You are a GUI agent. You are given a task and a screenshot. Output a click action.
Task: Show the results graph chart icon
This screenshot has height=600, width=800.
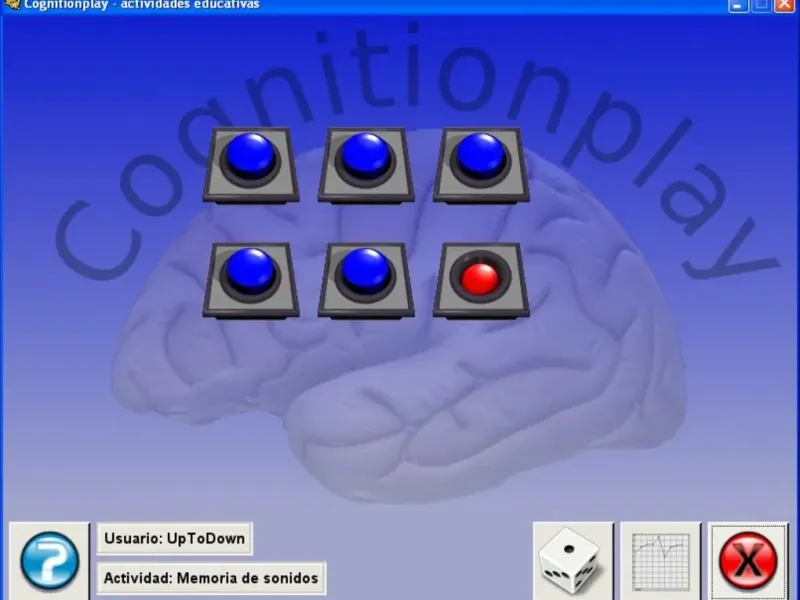click(661, 561)
